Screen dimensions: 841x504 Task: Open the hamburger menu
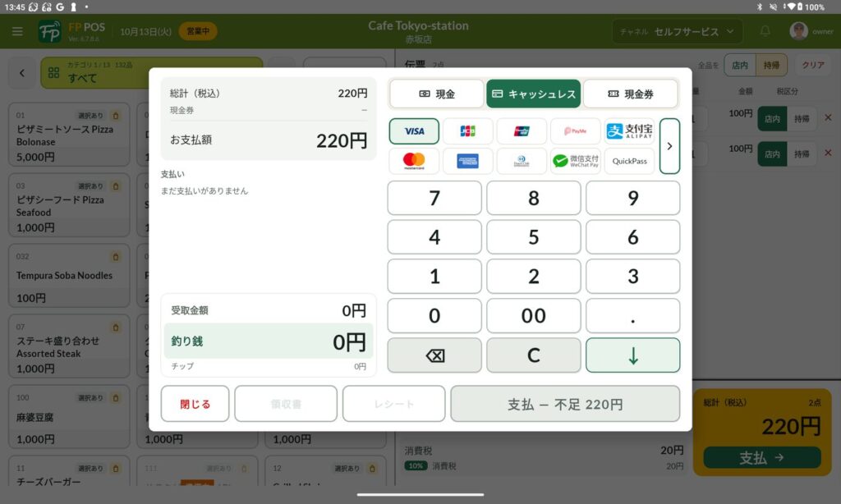point(17,31)
